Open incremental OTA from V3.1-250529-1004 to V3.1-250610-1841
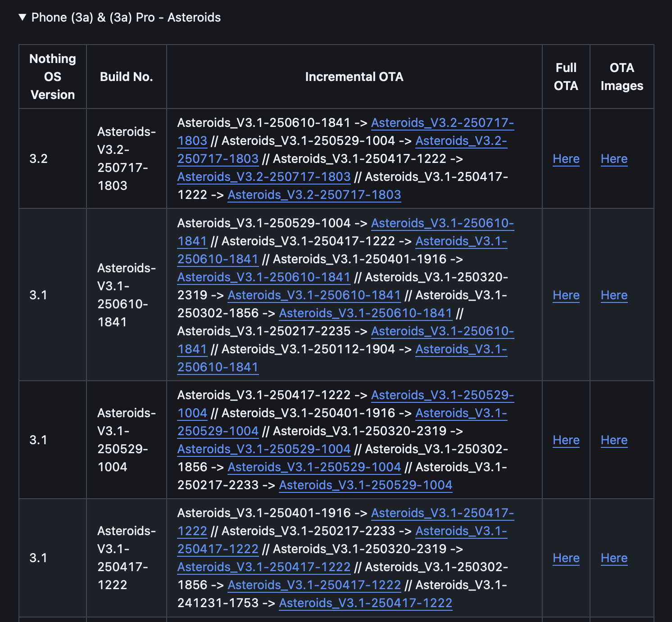672x622 pixels. [x=442, y=223]
